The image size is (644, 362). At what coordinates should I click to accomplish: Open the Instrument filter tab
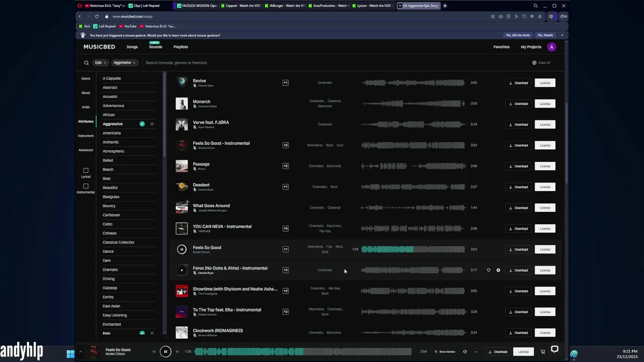pyautogui.click(x=86, y=136)
